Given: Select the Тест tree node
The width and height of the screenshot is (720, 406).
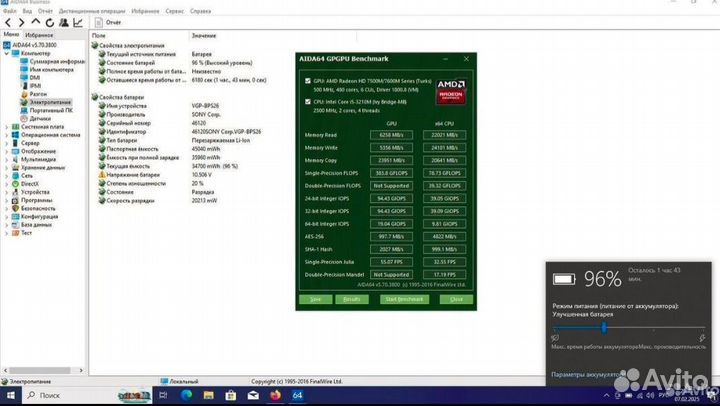Looking at the screenshot, I should pyautogui.click(x=22, y=233).
